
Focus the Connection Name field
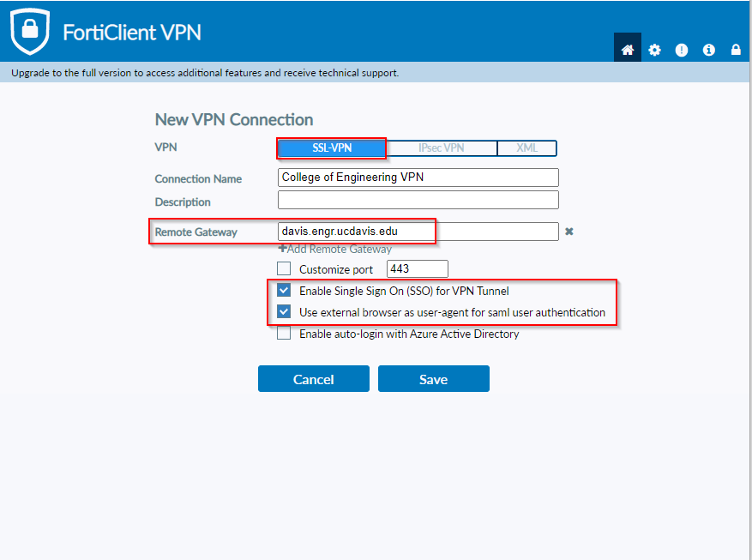tap(418, 178)
